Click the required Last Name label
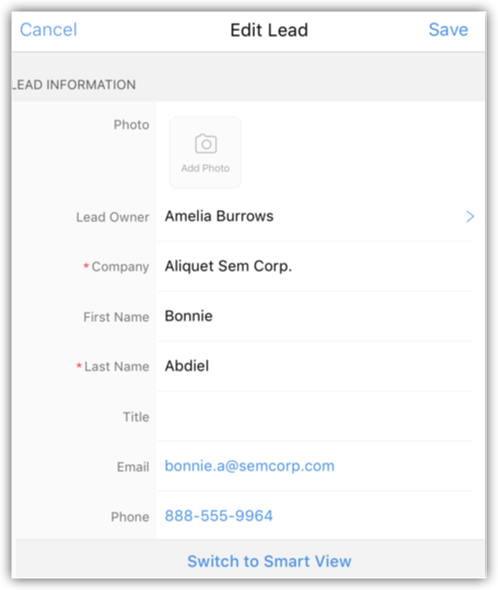 [113, 366]
